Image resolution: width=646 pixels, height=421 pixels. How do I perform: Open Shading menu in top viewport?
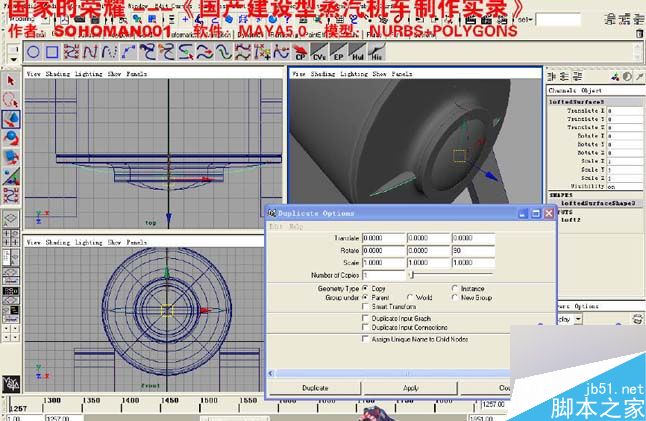(x=57, y=74)
